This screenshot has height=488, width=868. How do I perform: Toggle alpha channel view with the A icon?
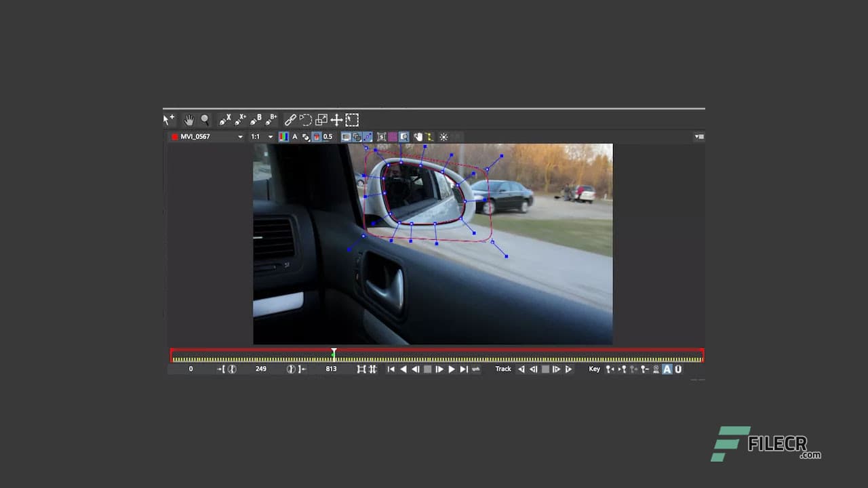[294, 136]
